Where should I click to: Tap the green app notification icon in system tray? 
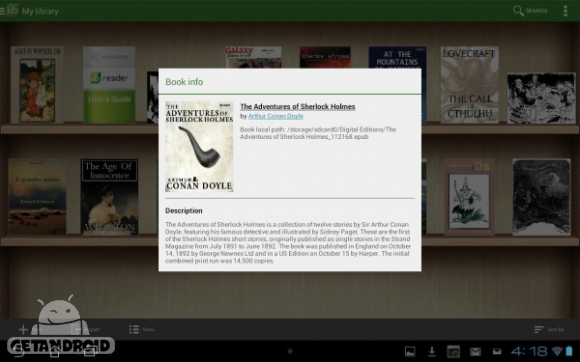click(x=453, y=351)
